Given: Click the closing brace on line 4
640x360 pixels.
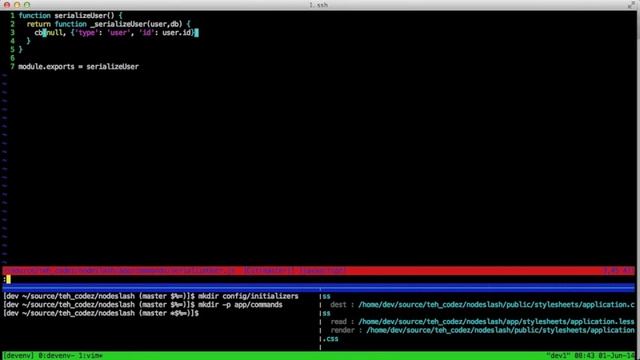Looking at the screenshot, I should [29, 41].
